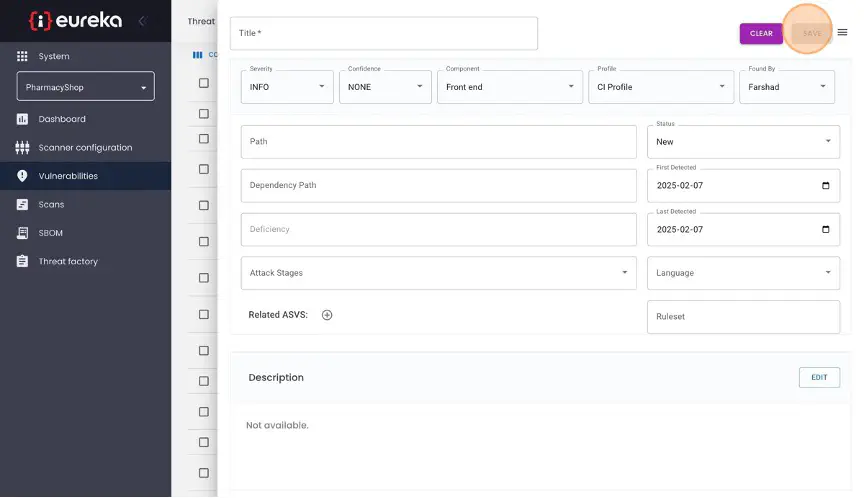Focus the Title input field
864x498 pixels.
pos(384,33)
